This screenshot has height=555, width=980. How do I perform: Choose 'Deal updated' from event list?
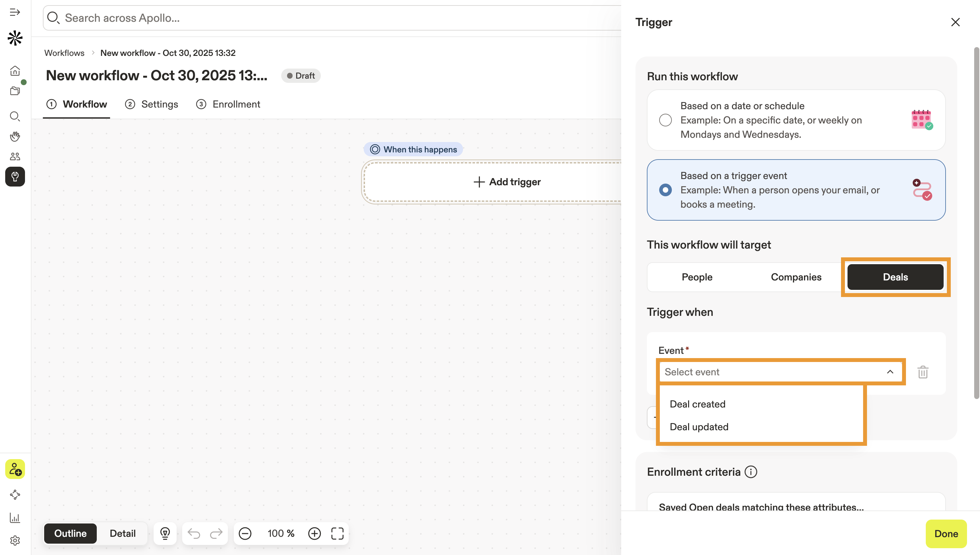[x=699, y=427]
